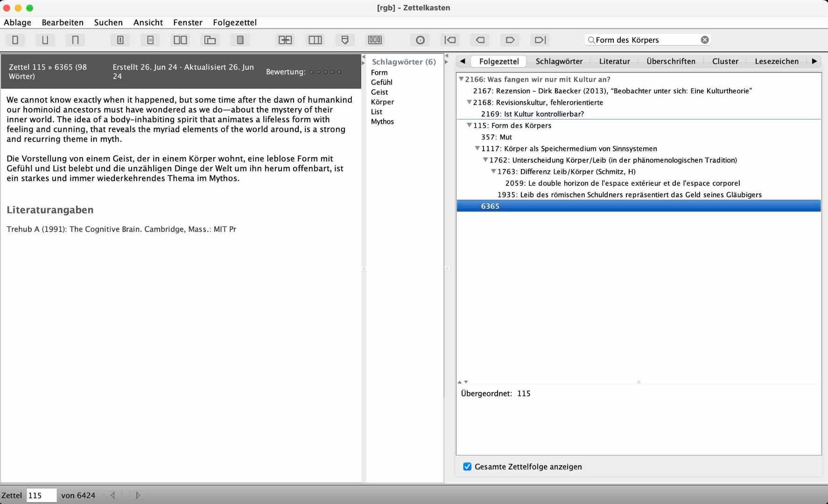Select '2169: Ist Kultur kontrollierbar?' entry
Screen dimensions: 828x504
point(533,114)
